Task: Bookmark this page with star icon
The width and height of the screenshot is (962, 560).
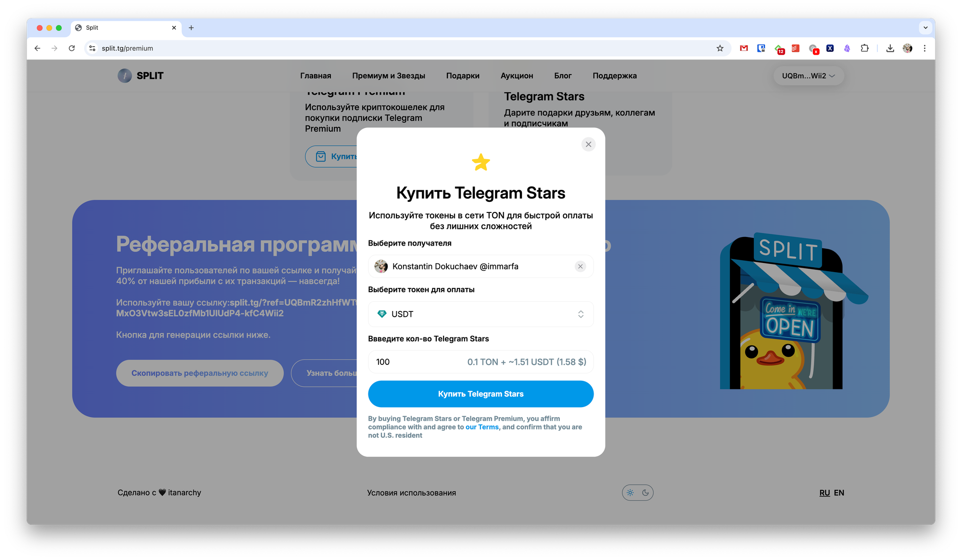Action: 720,48
